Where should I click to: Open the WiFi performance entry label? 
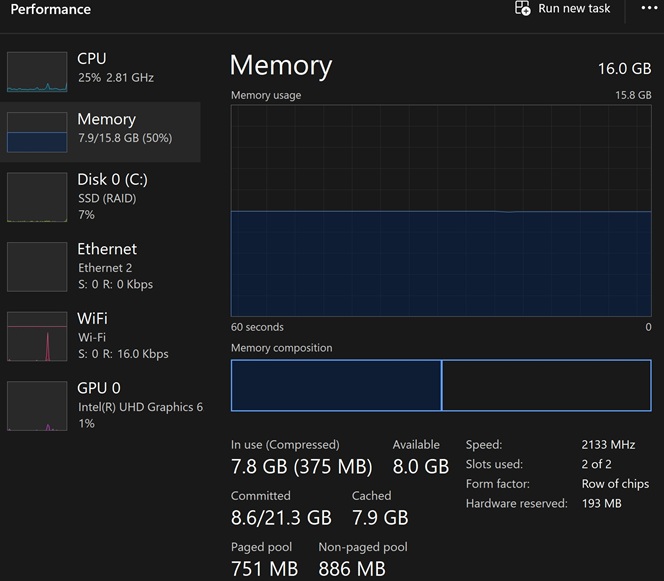tap(92, 318)
